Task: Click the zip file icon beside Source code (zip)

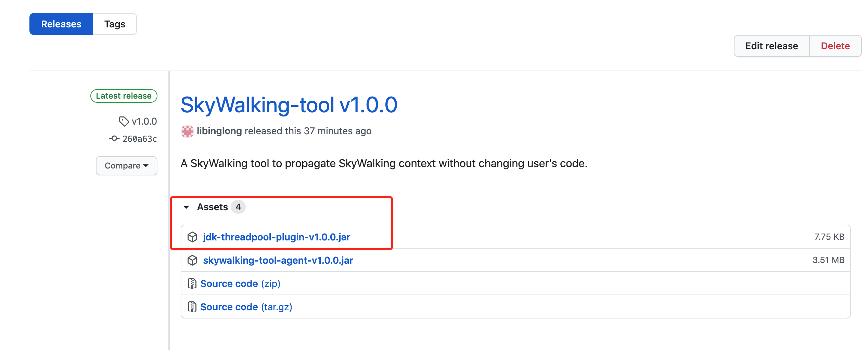Action: coord(193,284)
